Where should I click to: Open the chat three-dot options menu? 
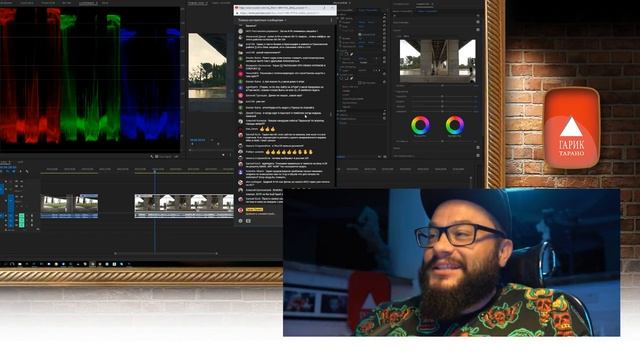[331, 20]
